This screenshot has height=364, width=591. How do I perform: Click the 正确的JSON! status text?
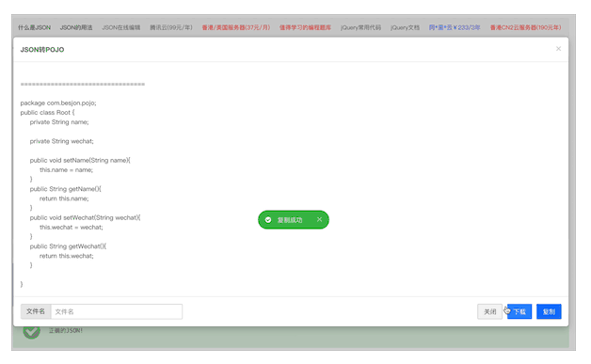coord(66,330)
